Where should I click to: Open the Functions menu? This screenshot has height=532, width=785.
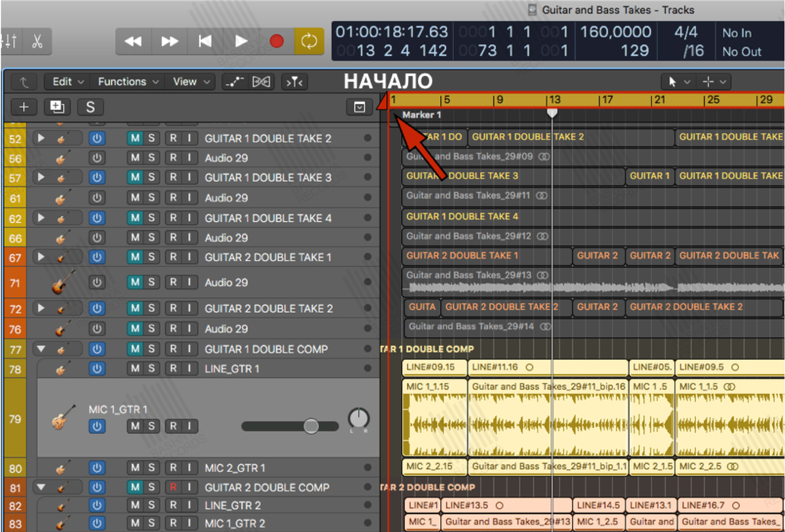[128, 82]
